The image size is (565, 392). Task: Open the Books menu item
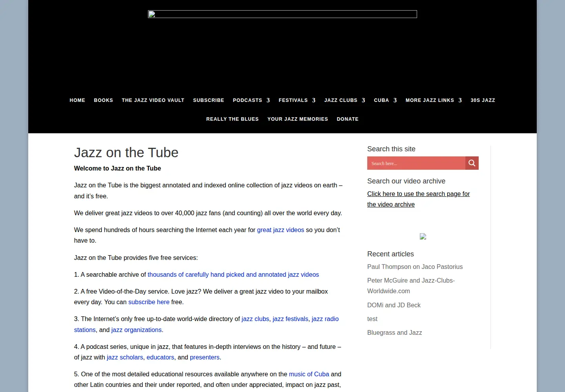click(x=104, y=100)
